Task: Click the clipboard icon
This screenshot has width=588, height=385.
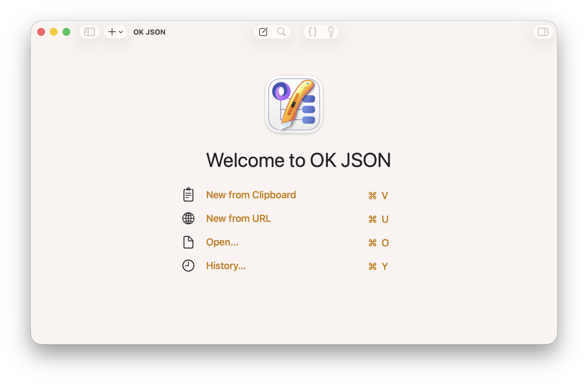Action: [188, 195]
